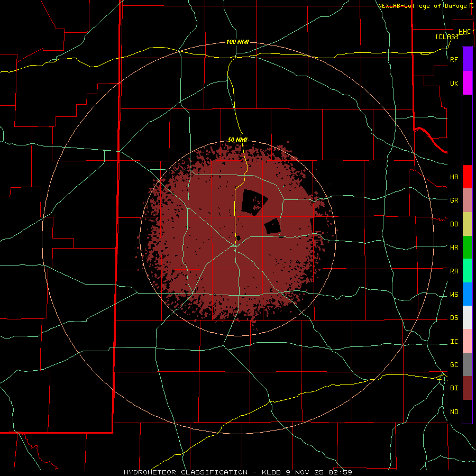
Task: Click the purple RF legend color swatch
Action: point(467,59)
